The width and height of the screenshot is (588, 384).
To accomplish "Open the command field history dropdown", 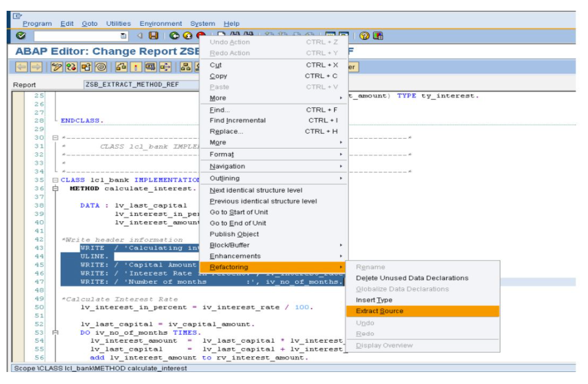I will pyautogui.click(x=124, y=36).
